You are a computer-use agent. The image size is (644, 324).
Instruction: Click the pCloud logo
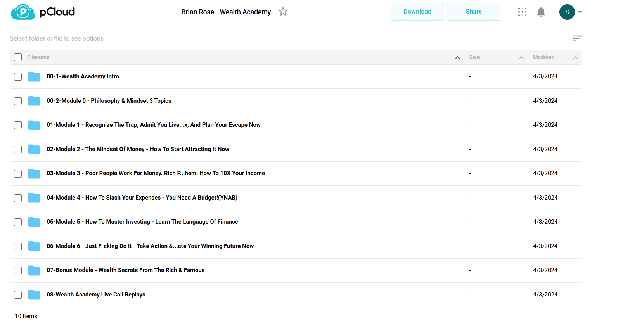43,12
